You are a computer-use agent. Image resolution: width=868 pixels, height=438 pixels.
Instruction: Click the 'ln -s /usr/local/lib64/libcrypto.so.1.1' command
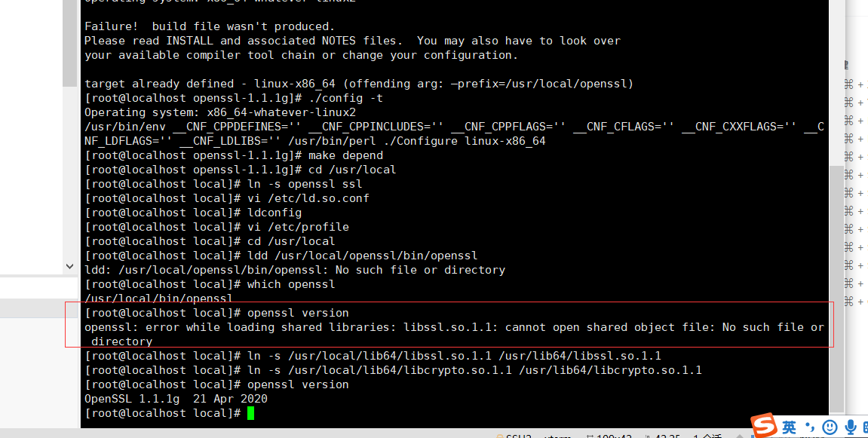474,370
